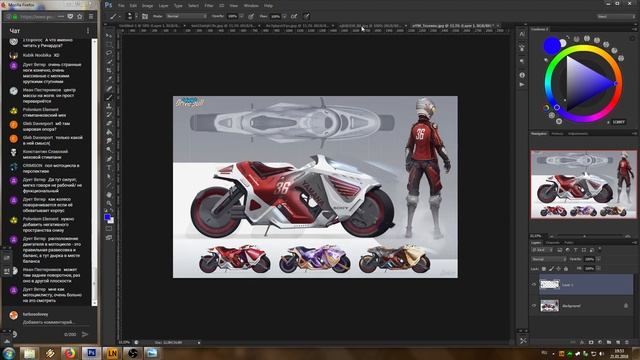Open the layer Opacity dropdown arrow
The width and height of the screenshot is (640, 360).
598,259
